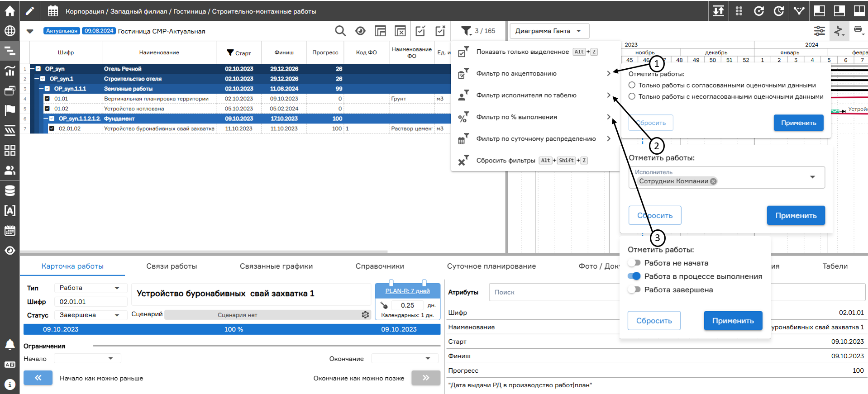Click the critical path icon next to sliders

[x=839, y=31]
